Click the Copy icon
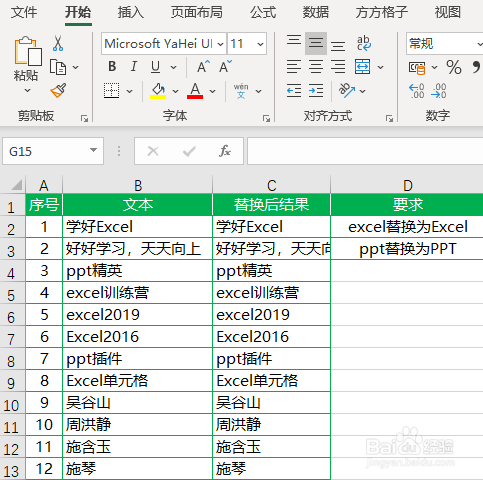Viewport: 483px width, 480px height. [58, 67]
